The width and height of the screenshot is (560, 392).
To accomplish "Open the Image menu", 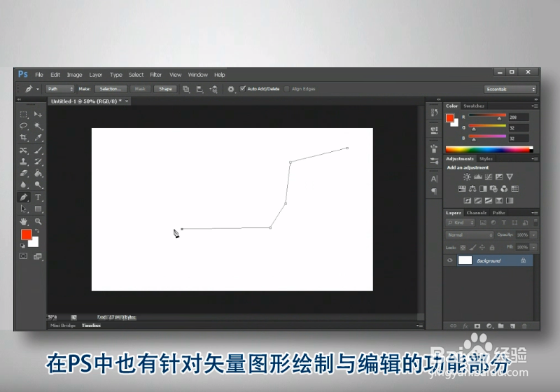I will tap(74, 75).
